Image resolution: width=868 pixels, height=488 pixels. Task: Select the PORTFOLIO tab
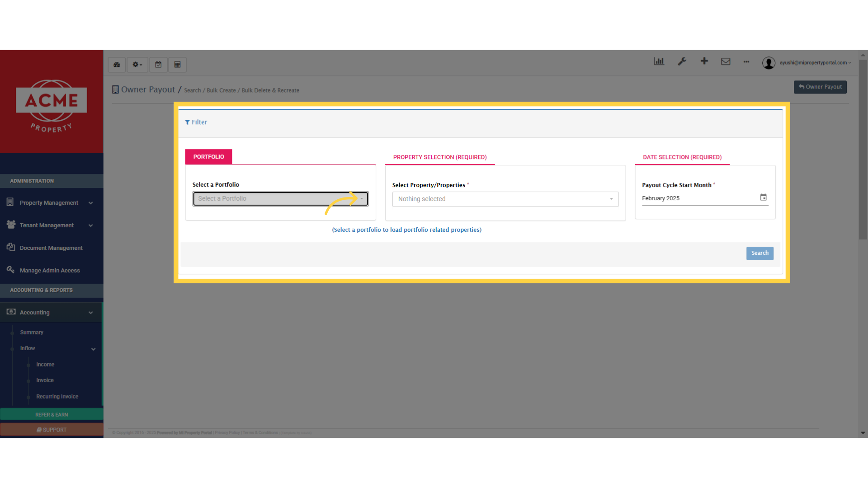click(208, 157)
